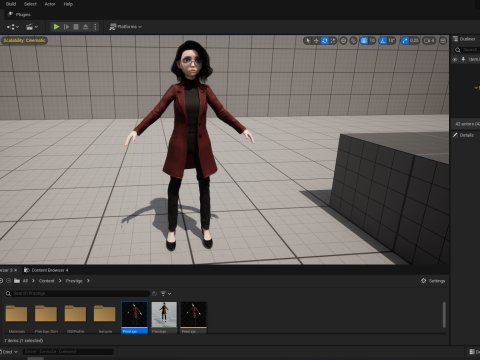The width and height of the screenshot is (480, 360).
Task: Choose the select objects arrow tool
Action: point(308,41)
